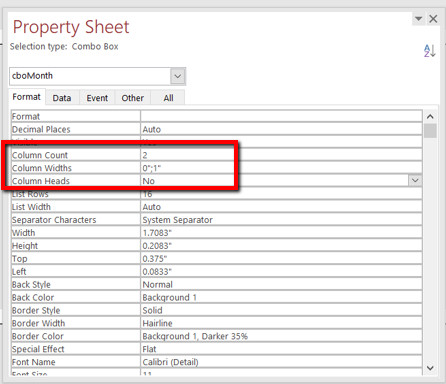
Task: Click the scroll down arrow of the property list
Action: click(x=430, y=368)
